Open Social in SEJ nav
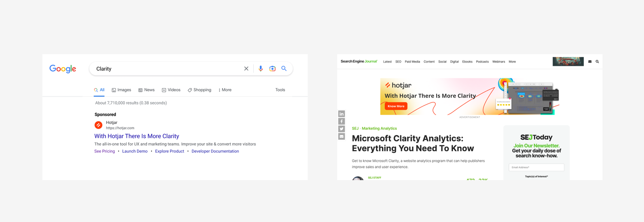The width and height of the screenshot is (644, 222). click(x=442, y=62)
